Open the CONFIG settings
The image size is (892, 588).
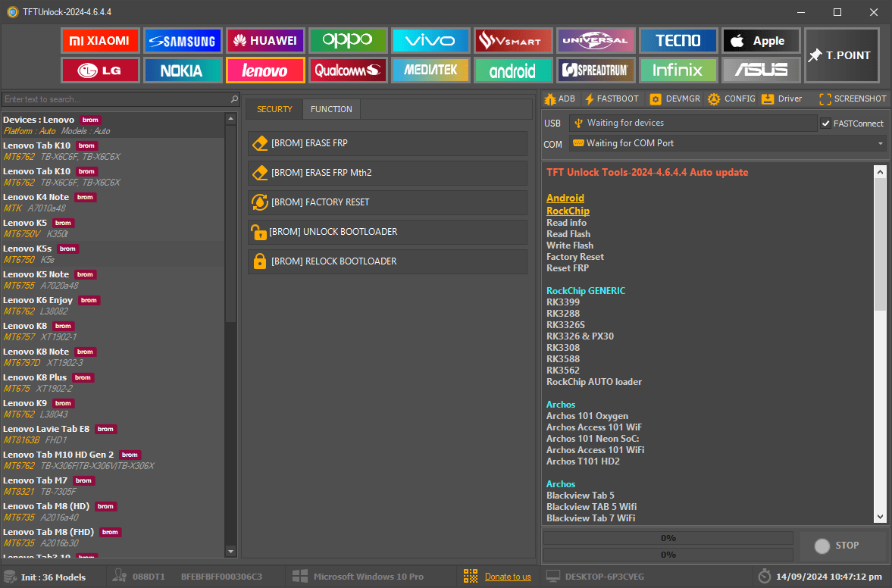[x=731, y=99]
